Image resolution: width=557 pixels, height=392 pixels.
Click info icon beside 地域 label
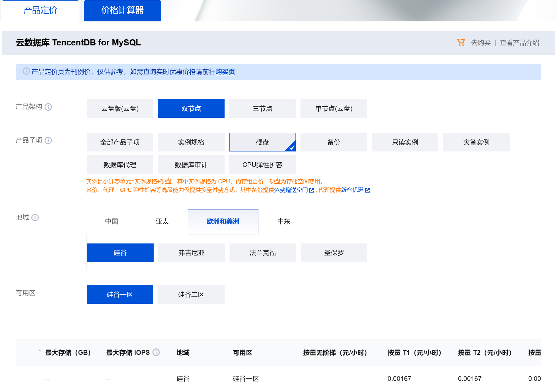35,217
